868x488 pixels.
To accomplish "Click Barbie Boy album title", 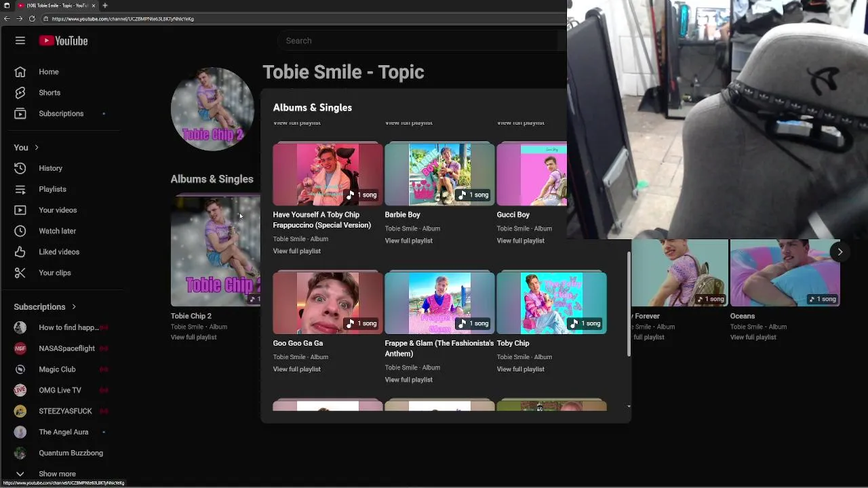I will (402, 215).
